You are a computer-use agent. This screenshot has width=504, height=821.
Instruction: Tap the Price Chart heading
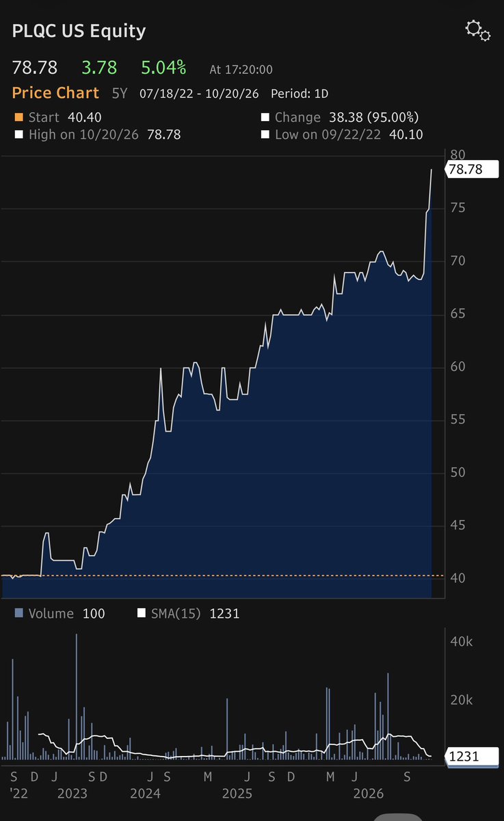(x=55, y=93)
